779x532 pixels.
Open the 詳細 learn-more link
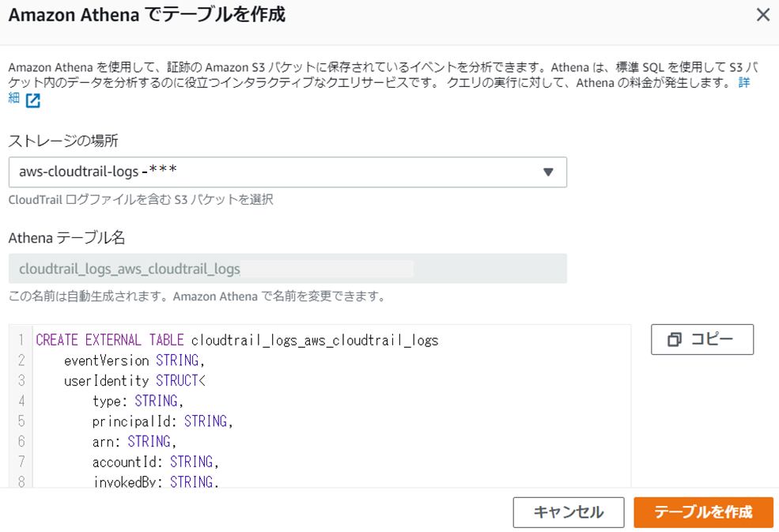coord(743,82)
